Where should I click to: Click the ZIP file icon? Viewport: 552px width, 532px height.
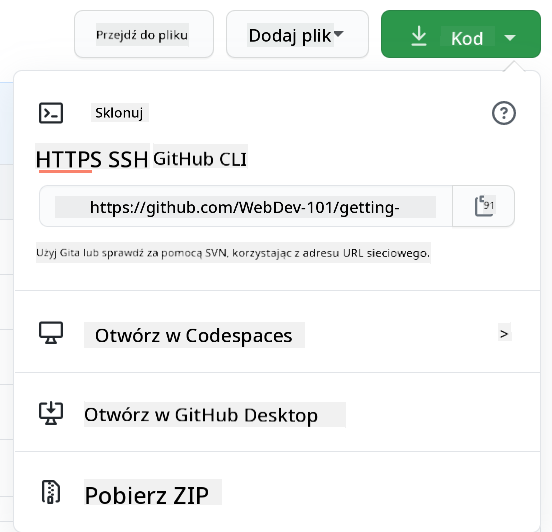tap(51, 492)
